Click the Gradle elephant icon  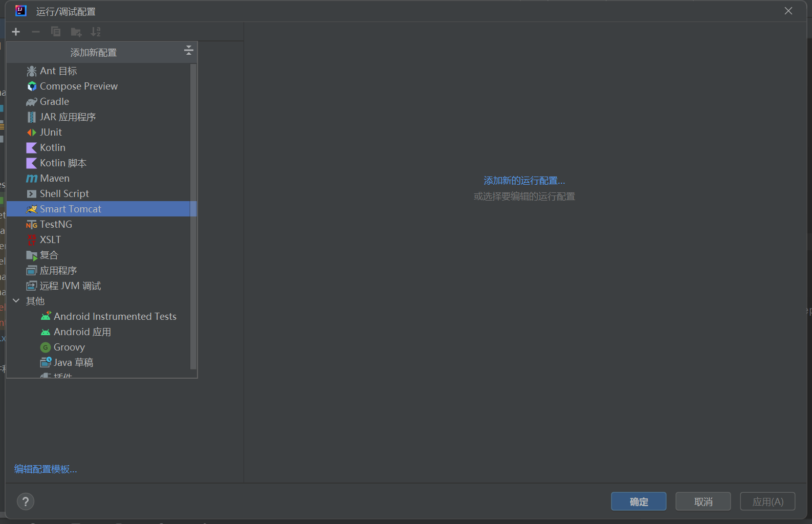pos(32,102)
